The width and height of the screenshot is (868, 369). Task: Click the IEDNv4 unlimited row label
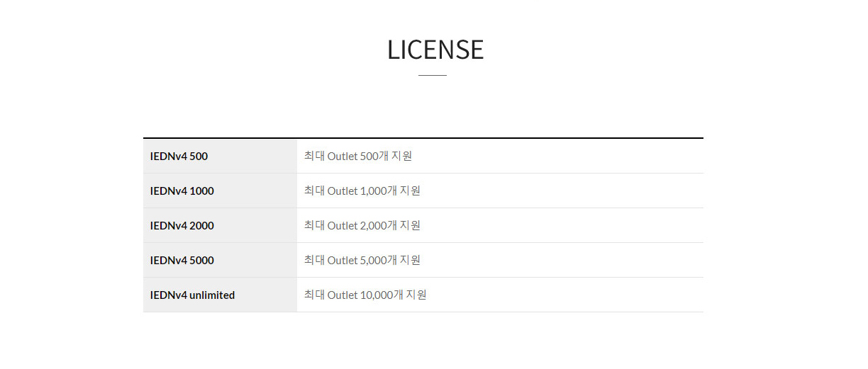tap(192, 295)
